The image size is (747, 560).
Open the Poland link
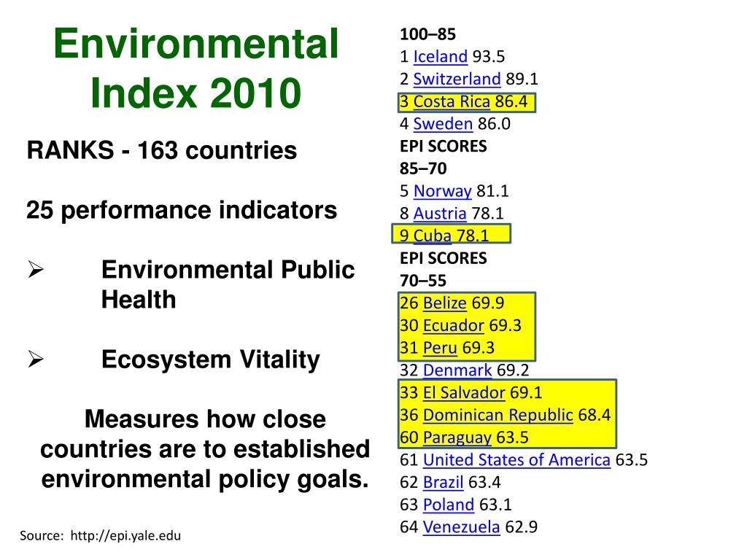coord(449,505)
